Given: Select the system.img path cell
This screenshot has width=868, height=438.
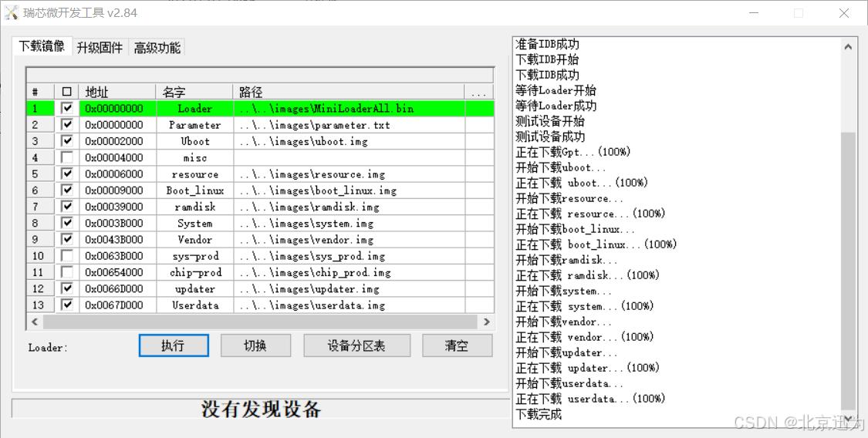Looking at the screenshot, I should tap(349, 223).
